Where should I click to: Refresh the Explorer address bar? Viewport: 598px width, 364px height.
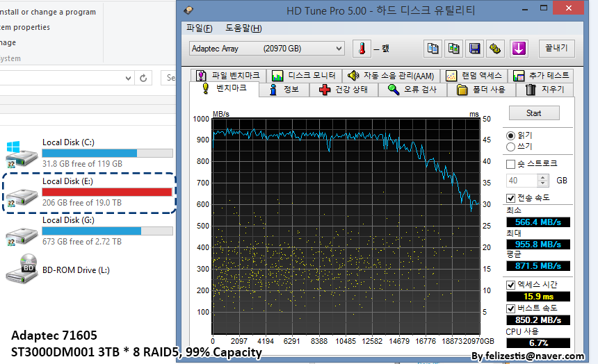tap(143, 78)
